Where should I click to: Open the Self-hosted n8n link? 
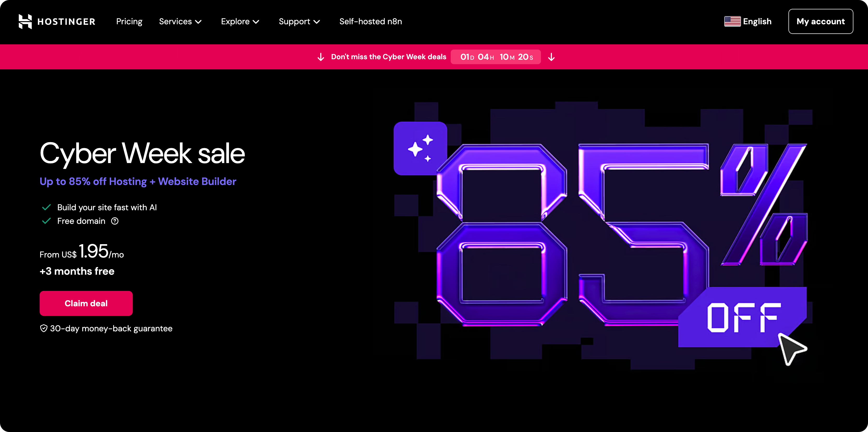pos(370,22)
